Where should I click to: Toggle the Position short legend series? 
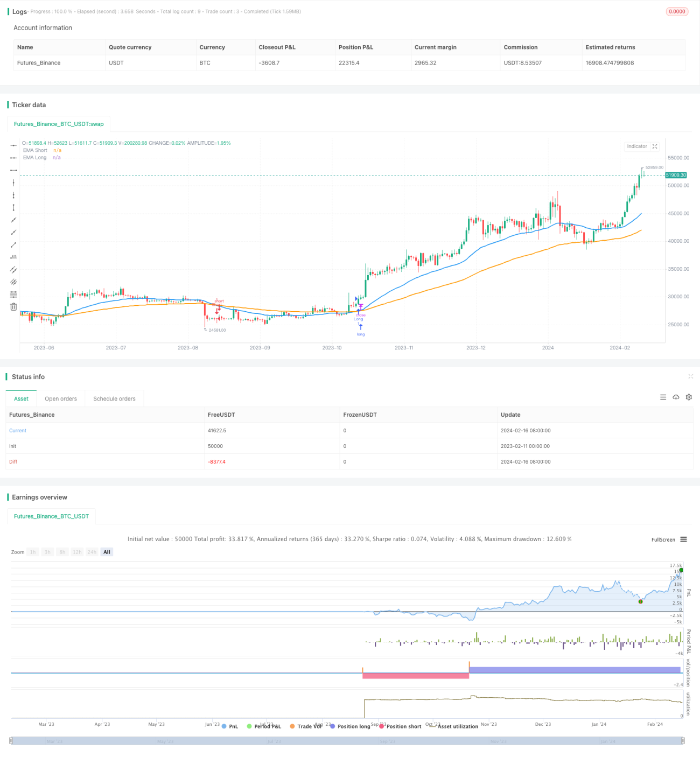point(400,726)
